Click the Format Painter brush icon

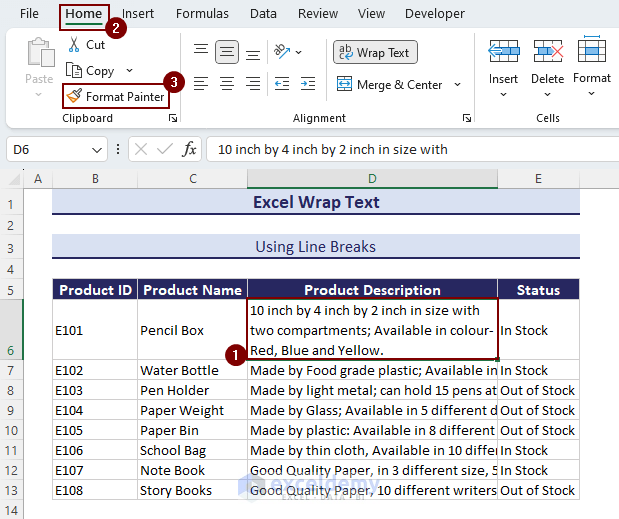(73, 97)
